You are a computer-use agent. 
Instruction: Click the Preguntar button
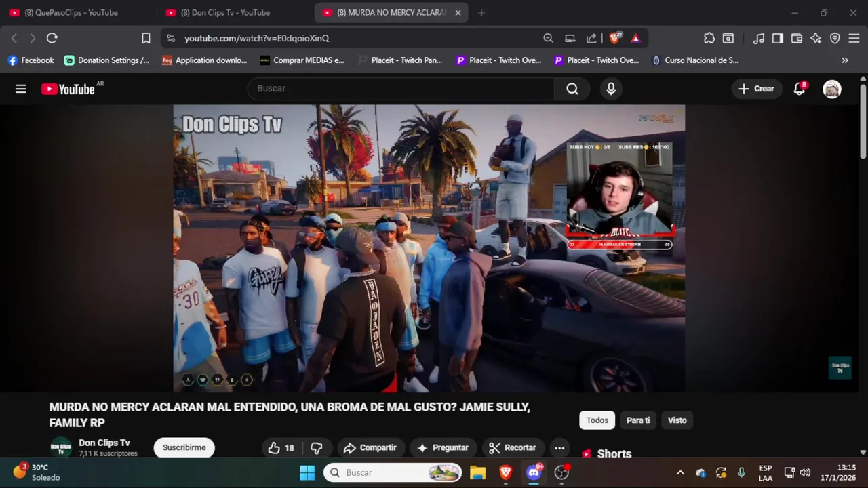pos(443,448)
